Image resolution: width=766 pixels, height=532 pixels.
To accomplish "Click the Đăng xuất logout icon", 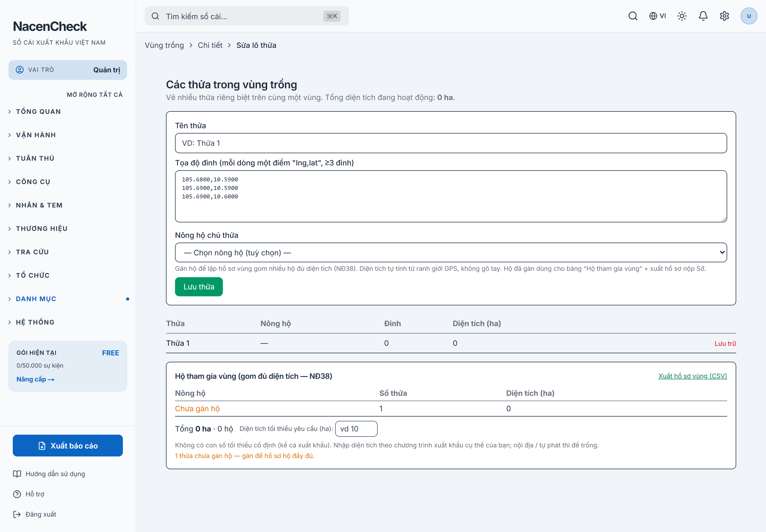I will click(17, 514).
